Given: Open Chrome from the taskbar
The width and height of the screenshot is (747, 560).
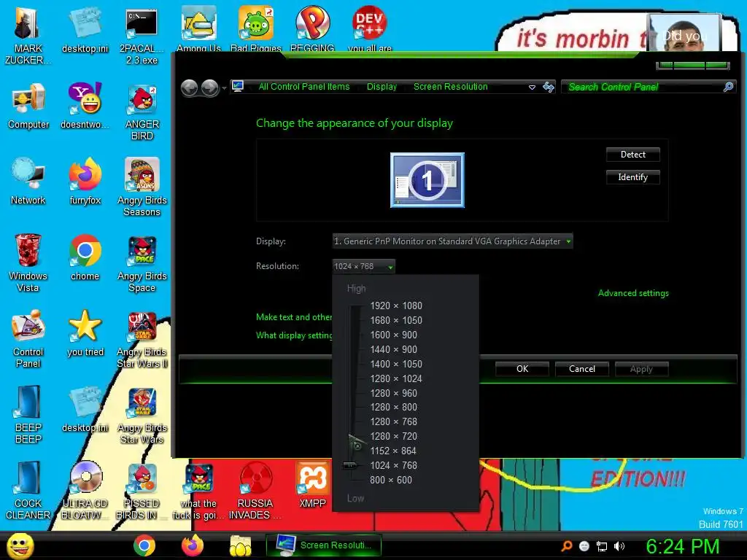Looking at the screenshot, I should [144, 545].
